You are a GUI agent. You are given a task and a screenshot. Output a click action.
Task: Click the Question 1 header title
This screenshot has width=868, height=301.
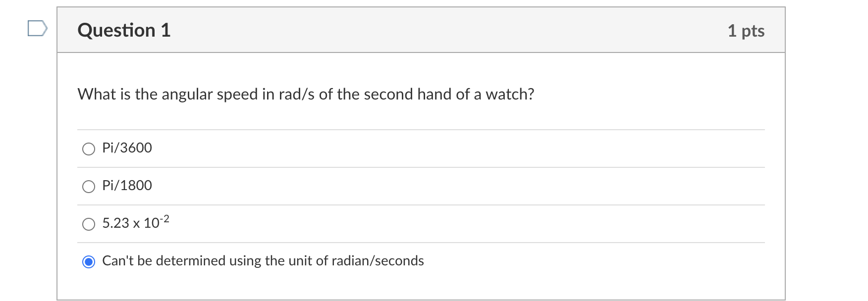coord(123,30)
